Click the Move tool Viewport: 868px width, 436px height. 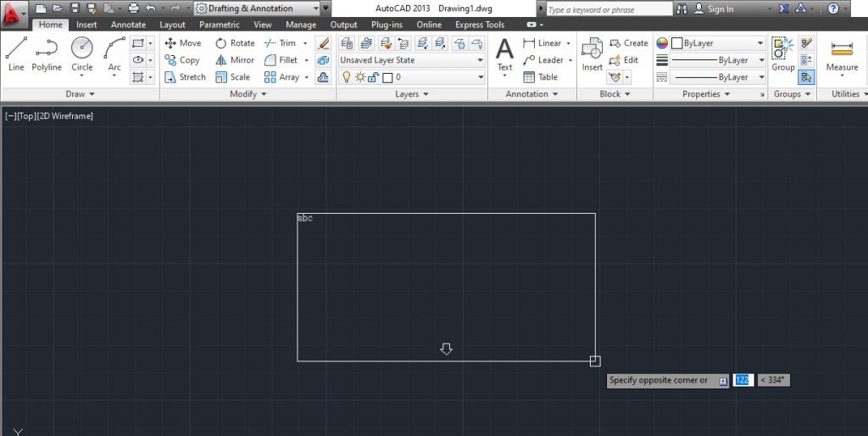pyautogui.click(x=183, y=42)
